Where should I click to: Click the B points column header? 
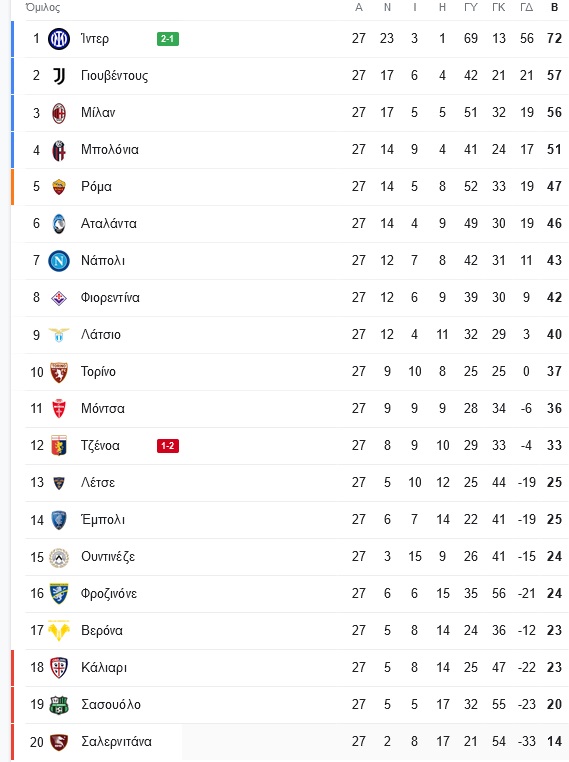(x=554, y=7)
